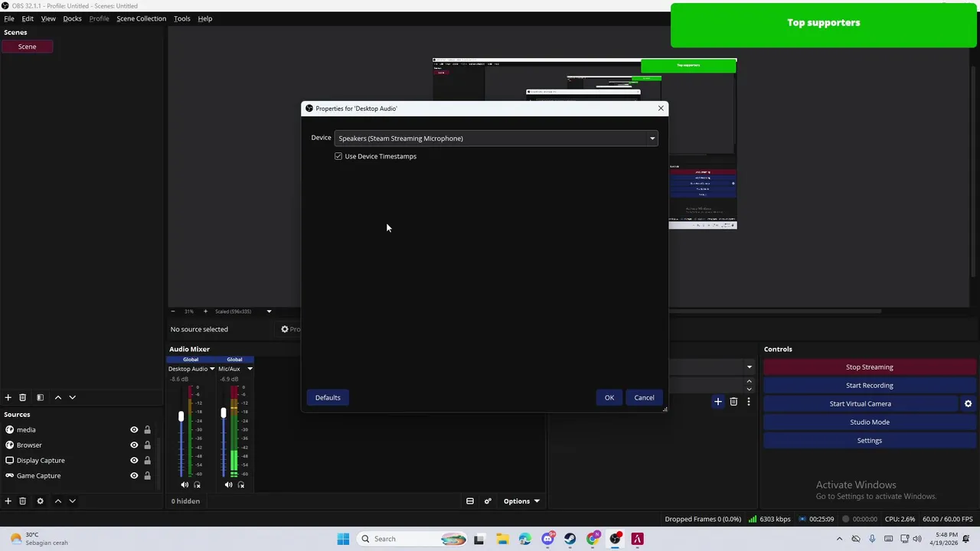
Task: Reset properties with the Defaults button
Action: pyautogui.click(x=328, y=397)
